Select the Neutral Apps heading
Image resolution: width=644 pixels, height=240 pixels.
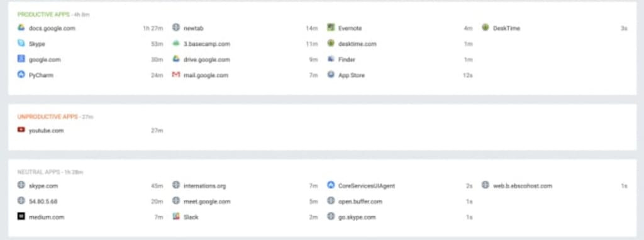click(x=38, y=172)
